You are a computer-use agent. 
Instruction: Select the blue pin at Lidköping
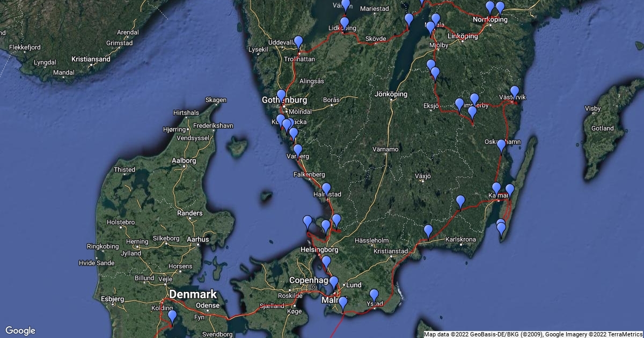[345, 23]
